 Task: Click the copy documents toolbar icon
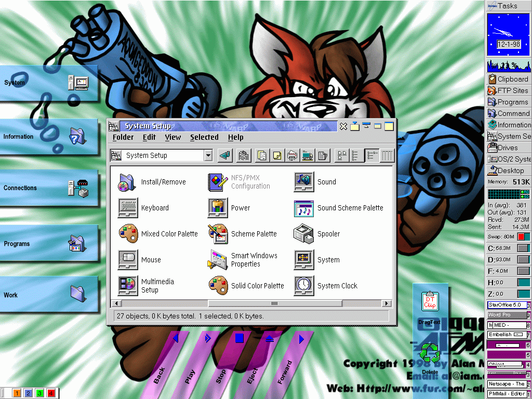pyautogui.click(x=262, y=155)
